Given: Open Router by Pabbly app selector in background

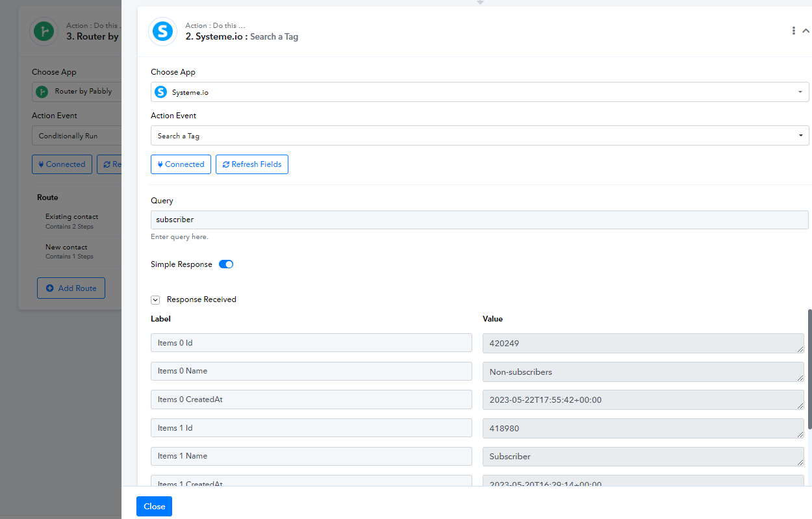Looking at the screenshot, I should click(77, 92).
